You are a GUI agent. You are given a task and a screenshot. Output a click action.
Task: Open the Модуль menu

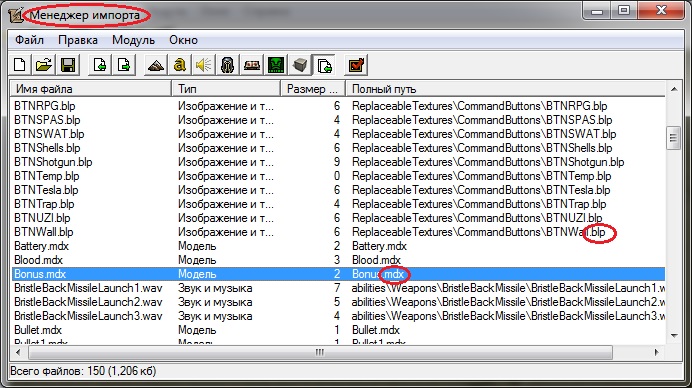[x=133, y=40]
